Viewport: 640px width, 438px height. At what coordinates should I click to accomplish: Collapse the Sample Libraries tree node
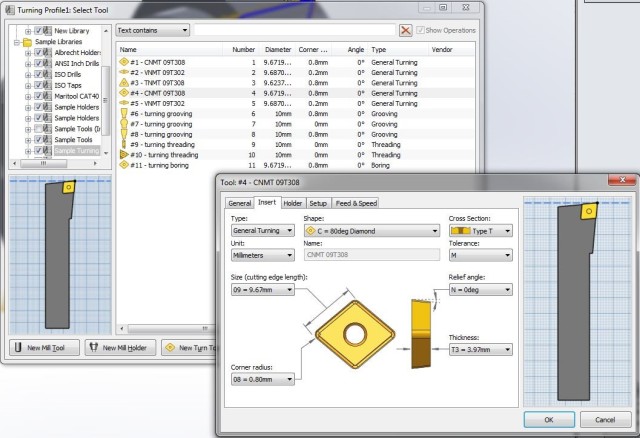[x=17, y=42]
